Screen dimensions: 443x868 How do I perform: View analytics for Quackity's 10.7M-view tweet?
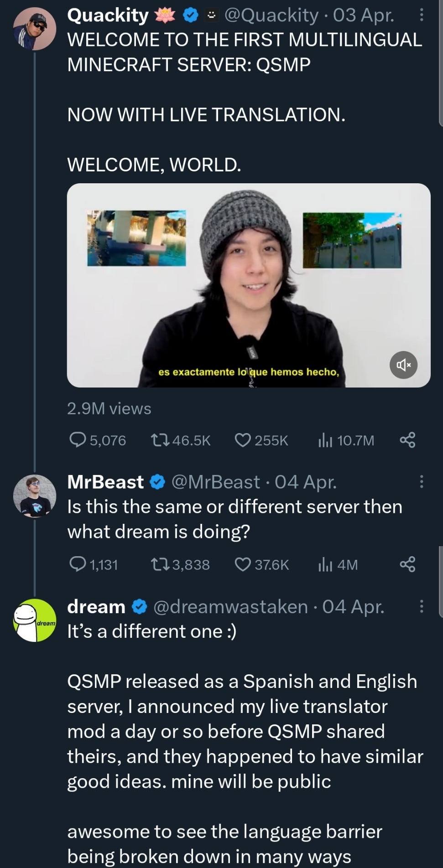coord(325,440)
